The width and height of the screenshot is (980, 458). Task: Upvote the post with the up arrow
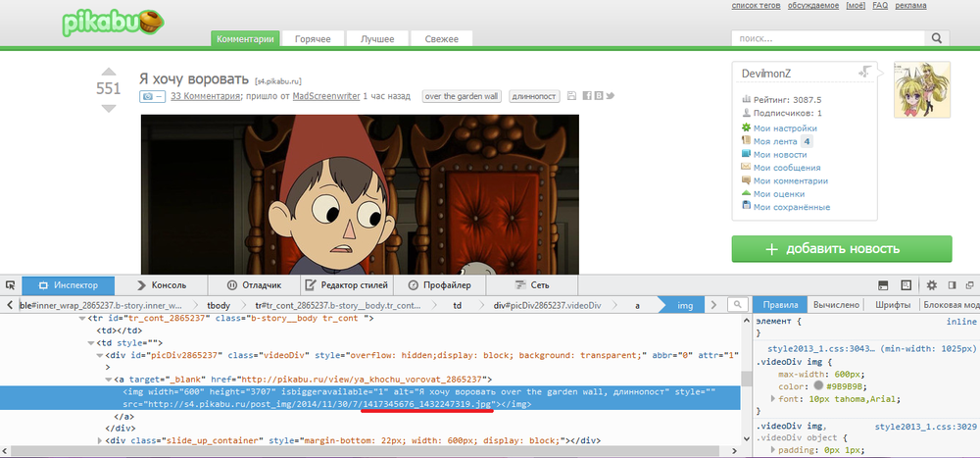(x=109, y=72)
